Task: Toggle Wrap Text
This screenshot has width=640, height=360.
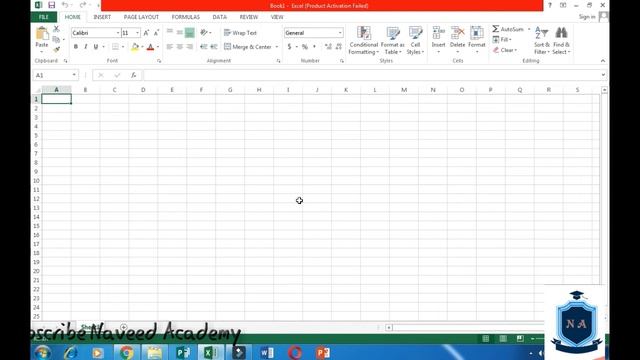Action: pyautogui.click(x=240, y=33)
